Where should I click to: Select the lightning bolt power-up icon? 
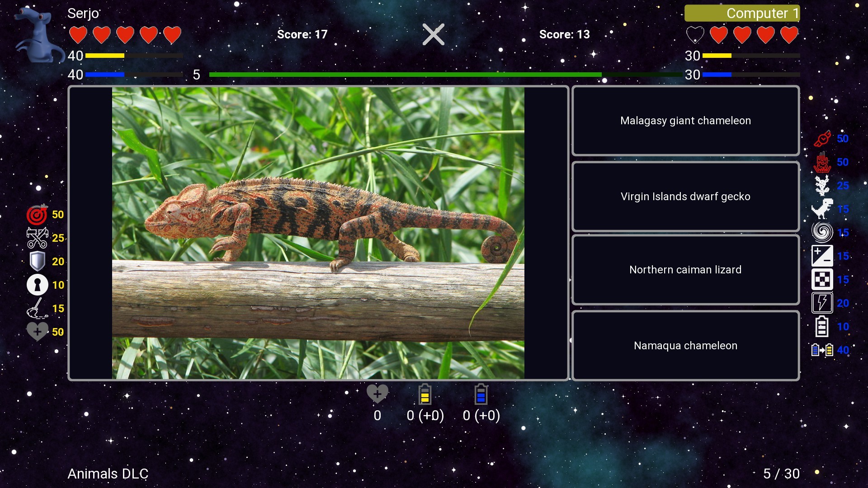(822, 303)
